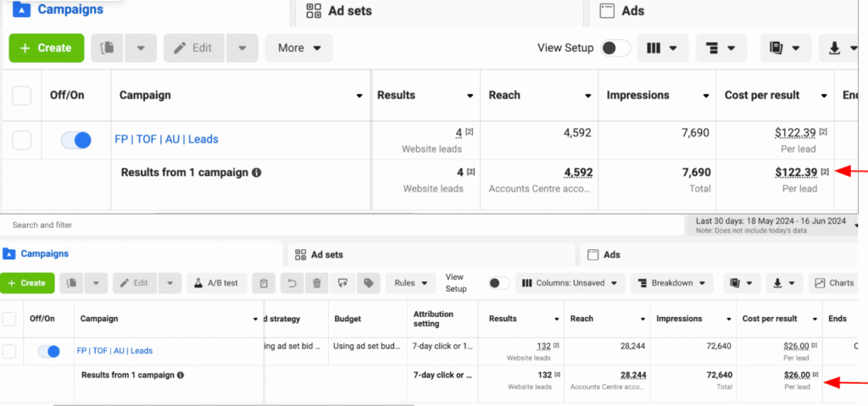Click the duplicate icon in upper toolbar
This screenshot has width=868, height=406.
[x=108, y=48]
